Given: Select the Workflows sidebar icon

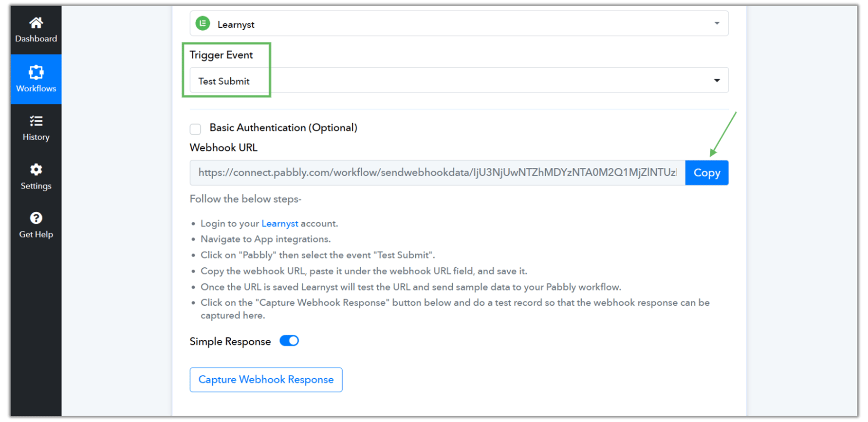Looking at the screenshot, I should [x=36, y=78].
